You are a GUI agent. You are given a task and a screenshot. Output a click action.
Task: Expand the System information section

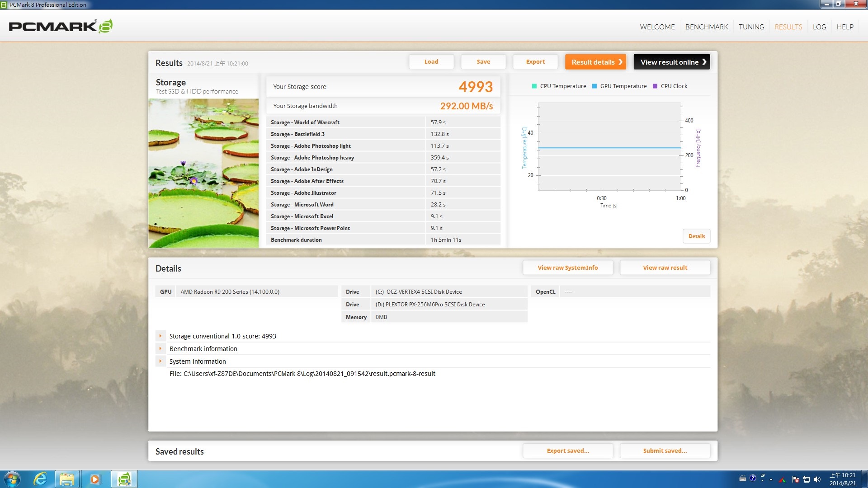(x=160, y=361)
